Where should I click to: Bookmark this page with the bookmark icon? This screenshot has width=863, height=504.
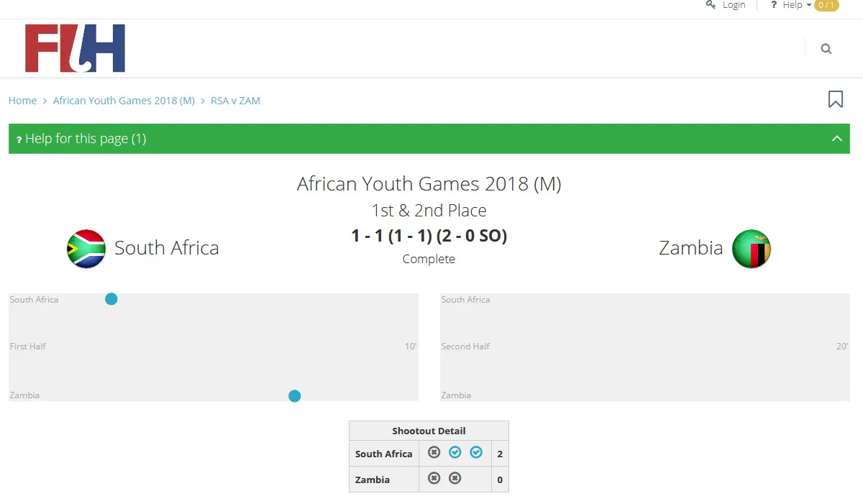[x=835, y=99]
